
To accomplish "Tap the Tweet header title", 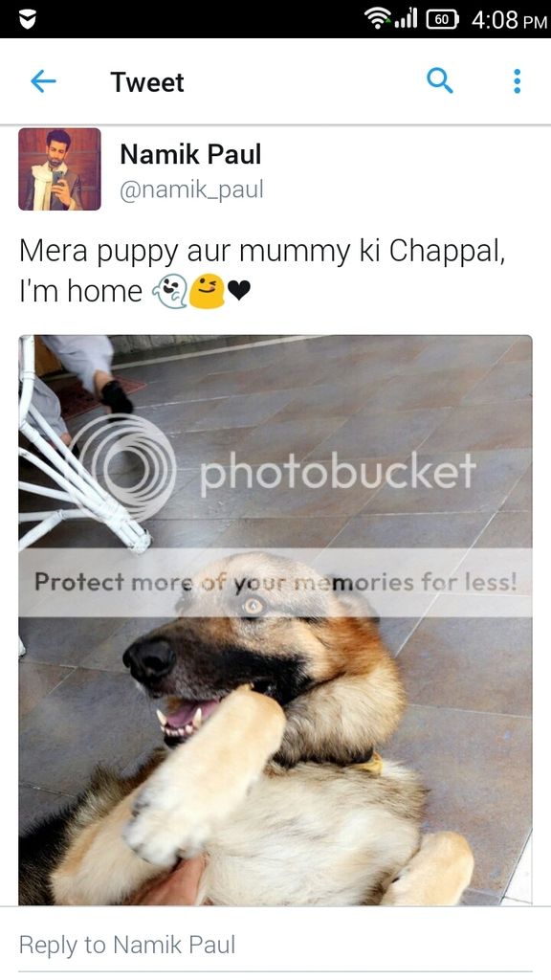I will (147, 82).
